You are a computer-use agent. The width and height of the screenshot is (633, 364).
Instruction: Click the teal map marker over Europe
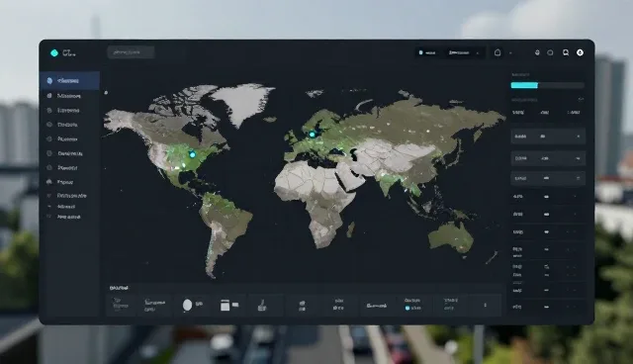pyautogui.click(x=313, y=134)
